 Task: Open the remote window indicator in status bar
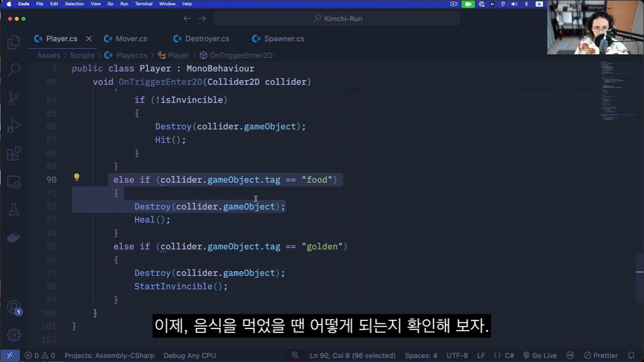pos(10,355)
